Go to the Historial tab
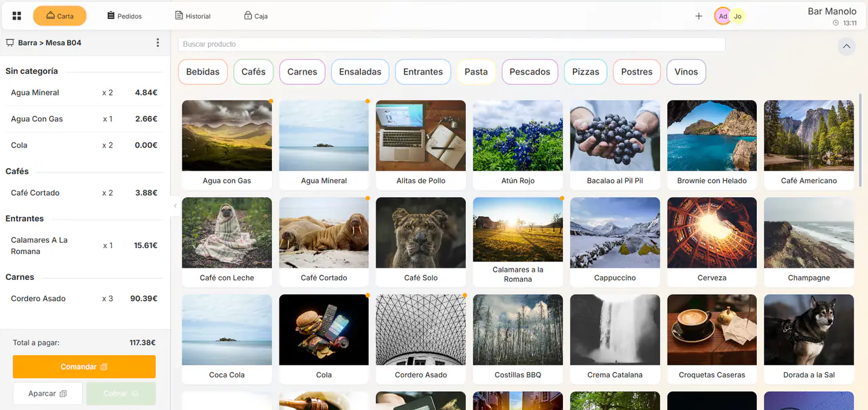Image resolution: width=868 pixels, height=410 pixels. 193,16
